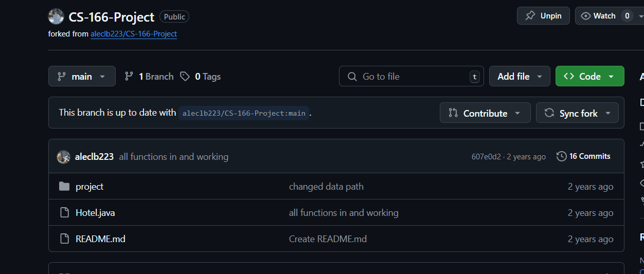Open the main branch selector dropdown
This screenshot has width=644, height=274.
pos(82,76)
